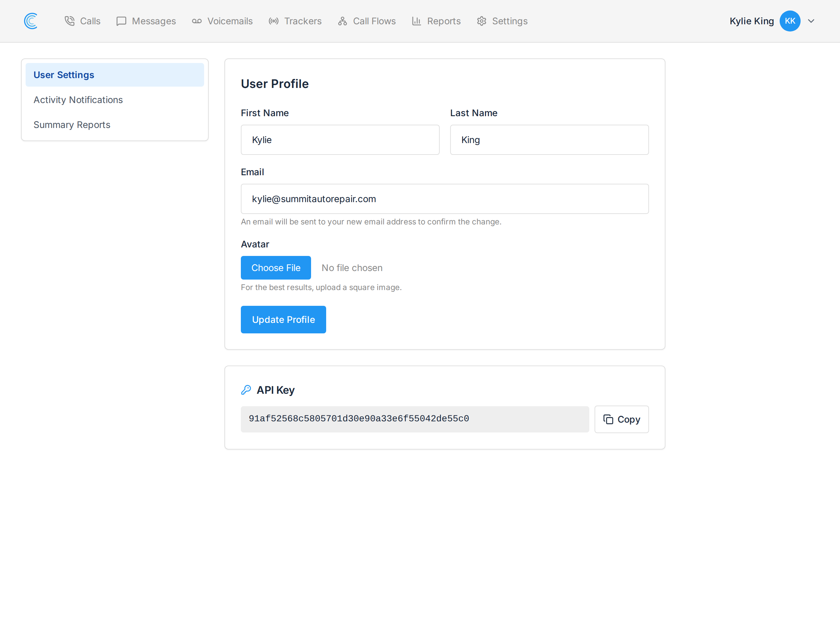The image size is (840, 630).
Task: Click the Reports bar chart icon
Action: click(417, 21)
